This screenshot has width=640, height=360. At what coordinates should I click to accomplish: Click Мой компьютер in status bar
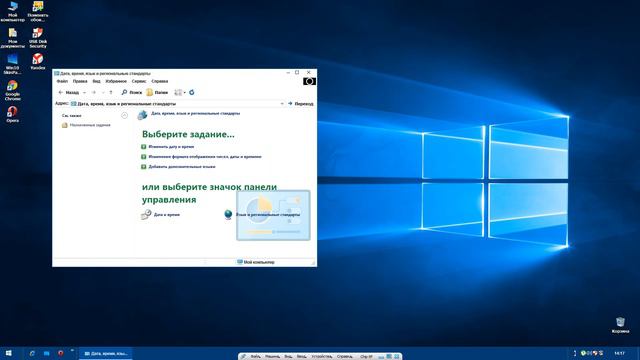[256, 262]
